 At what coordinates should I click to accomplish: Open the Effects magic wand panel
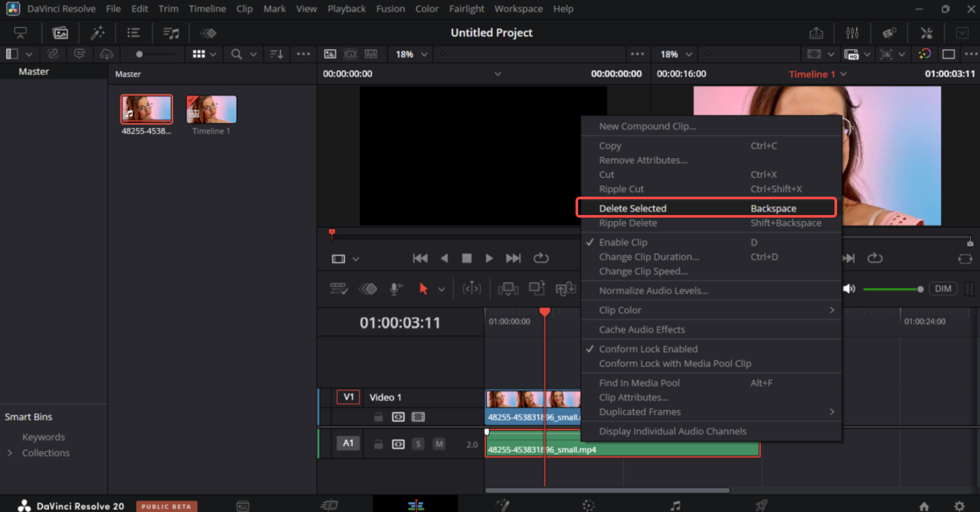click(x=98, y=33)
